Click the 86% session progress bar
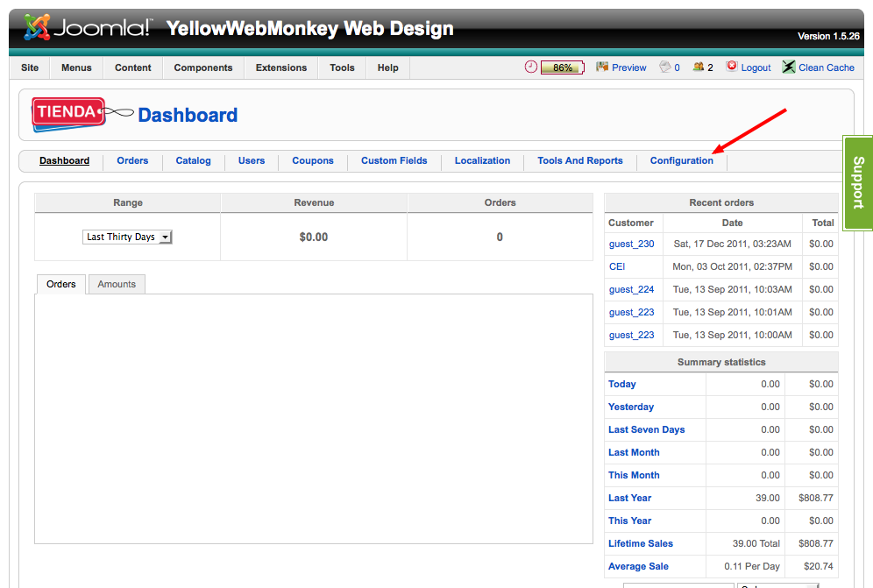This screenshot has height=588, width=873. 563,67
